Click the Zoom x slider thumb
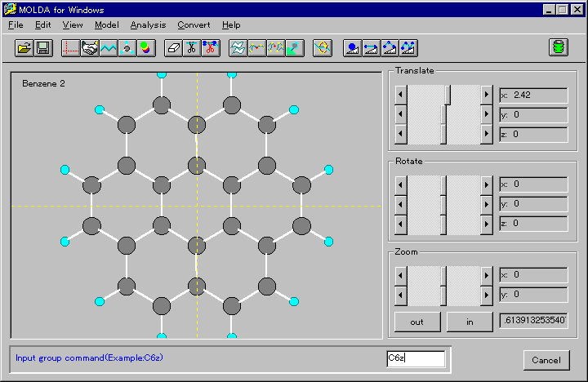The width and height of the screenshot is (588, 382). (443, 276)
